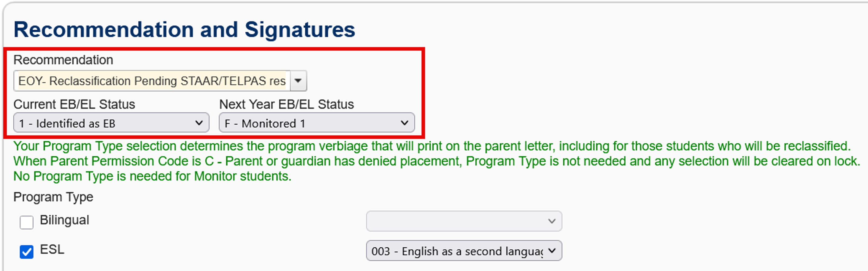Toggle ESL by clicking its label text
Image resolution: width=868 pixels, height=271 pixels.
click(x=52, y=250)
